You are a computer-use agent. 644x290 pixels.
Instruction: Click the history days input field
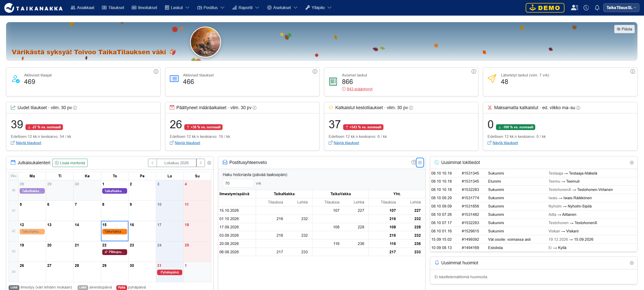[x=238, y=183]
